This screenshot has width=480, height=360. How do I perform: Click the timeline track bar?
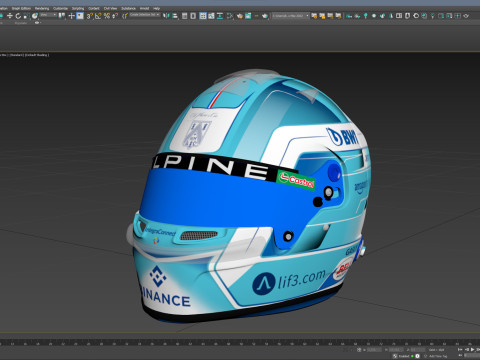point(240,342)
